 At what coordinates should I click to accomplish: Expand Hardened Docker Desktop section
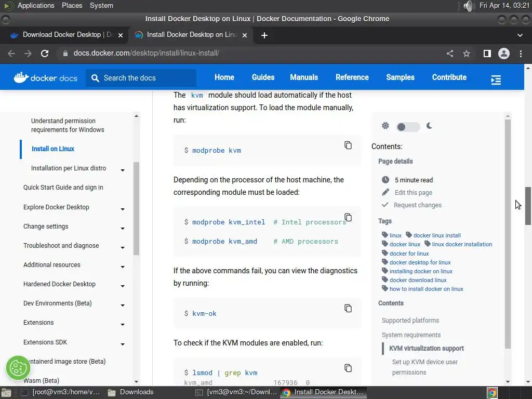pos(123,286)
